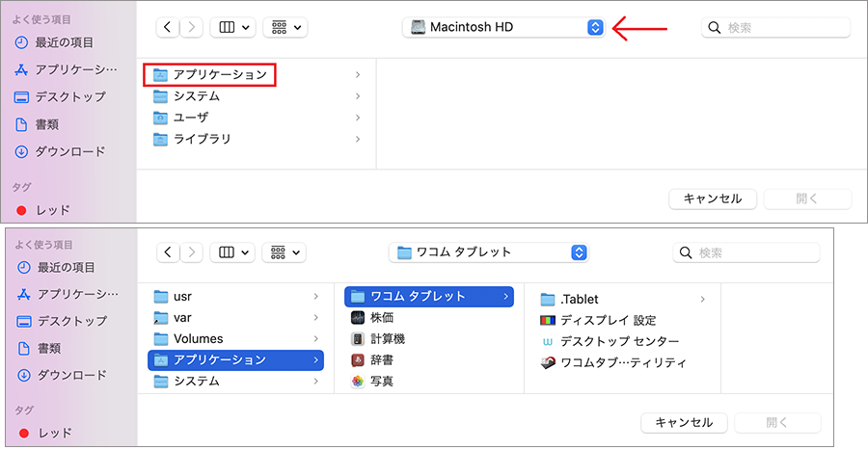Open the grouping menu in the bottom dialog
Viewport: 868px width, 450px height.
pyautogui.click(x=284, y=252)
